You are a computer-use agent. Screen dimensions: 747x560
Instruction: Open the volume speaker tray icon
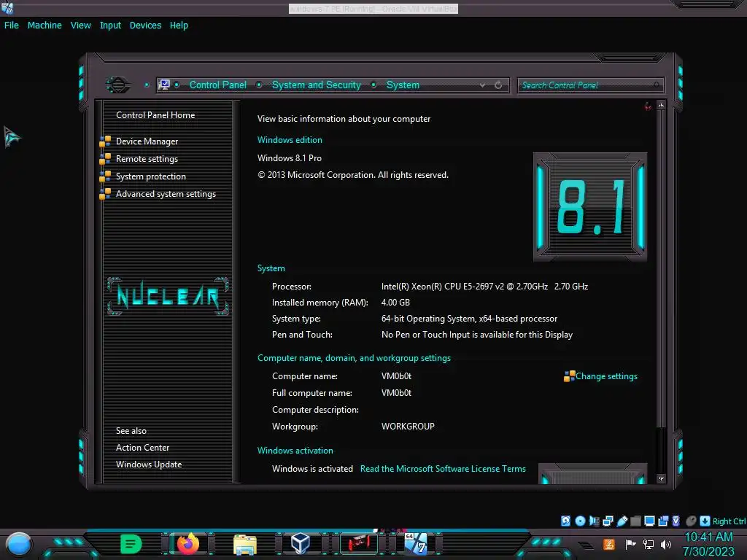tap(666, 544)
